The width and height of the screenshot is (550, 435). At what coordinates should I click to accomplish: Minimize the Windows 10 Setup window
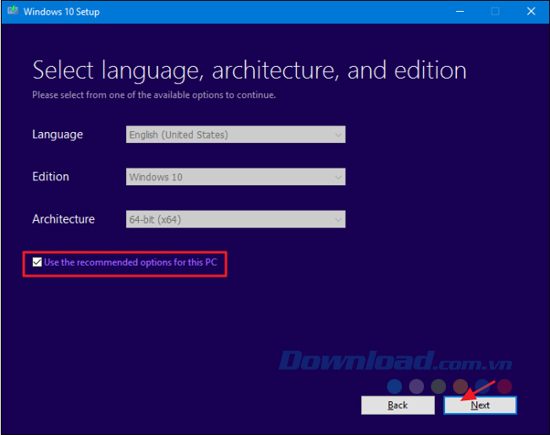[x=460, y=12]
